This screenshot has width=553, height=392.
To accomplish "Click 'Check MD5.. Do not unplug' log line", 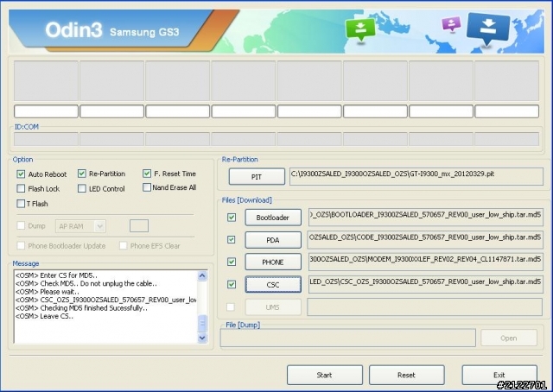I will click(x=86, y=283).
